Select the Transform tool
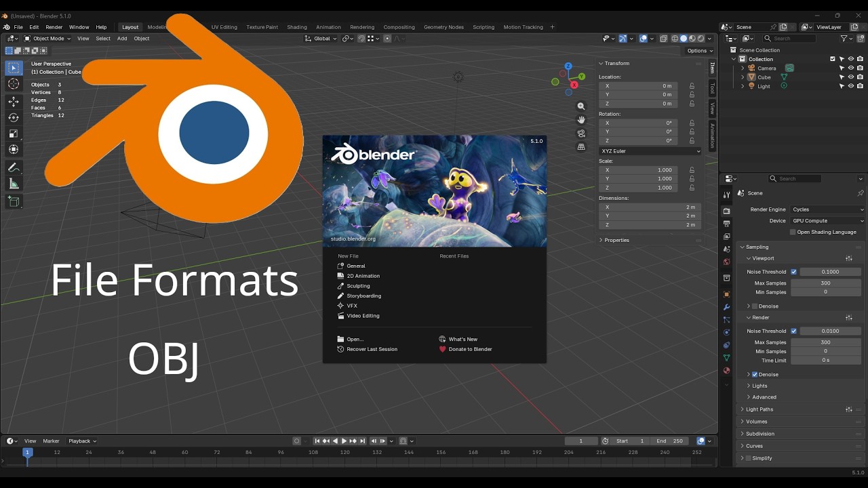Screen dimensions: 868x488 (x=14, y=149)
